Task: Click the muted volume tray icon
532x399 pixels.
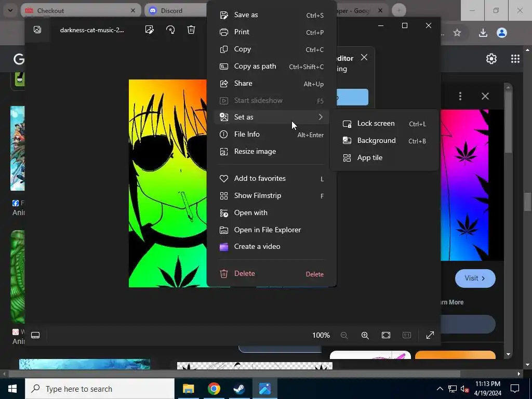Action: click(464, 389)
